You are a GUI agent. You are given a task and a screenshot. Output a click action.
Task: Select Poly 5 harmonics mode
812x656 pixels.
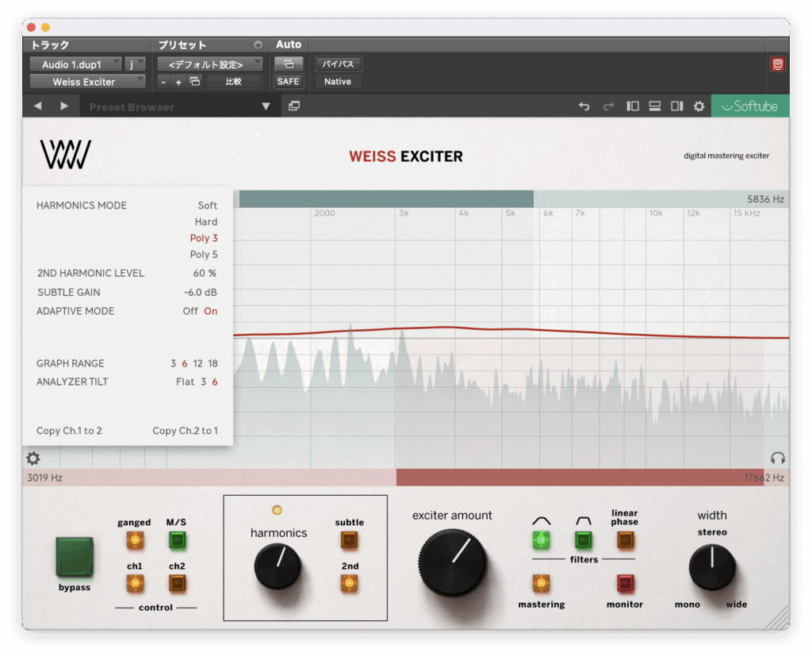(x=204, y=255)
